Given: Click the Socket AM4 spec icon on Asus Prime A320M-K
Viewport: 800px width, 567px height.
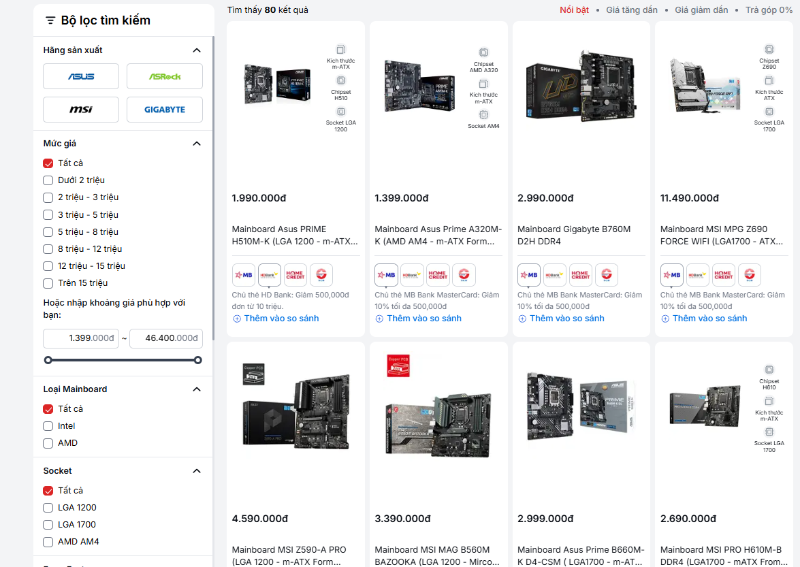Looking at the screenshot, I should pyautogui.click(x=484, y=115).
